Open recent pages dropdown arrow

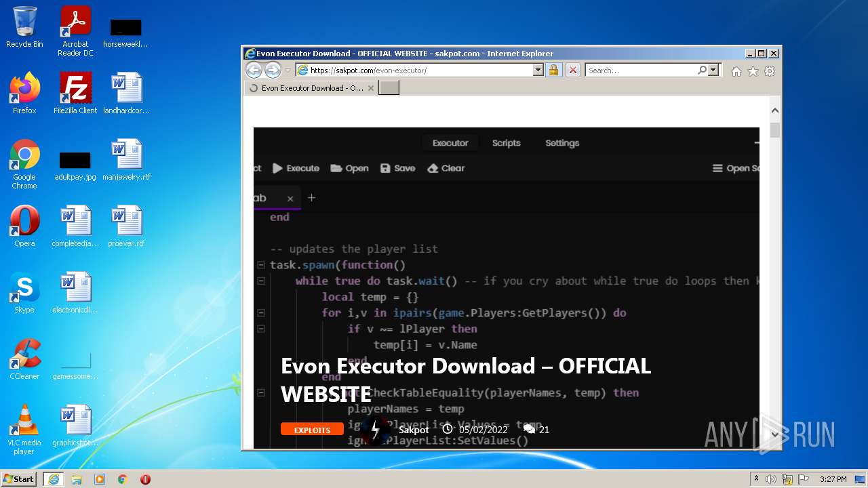coord(288,70)
